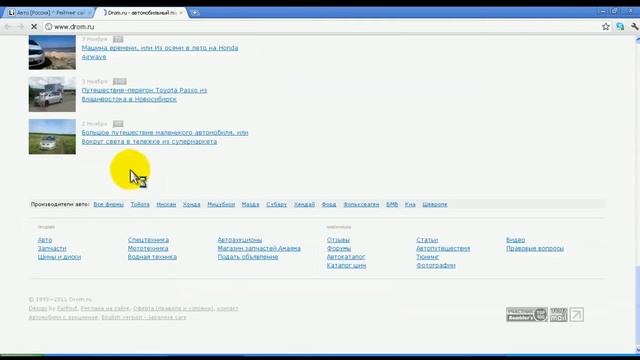
Task: Open the 'Каталог шин' footer link
Action: coord(347,265)
